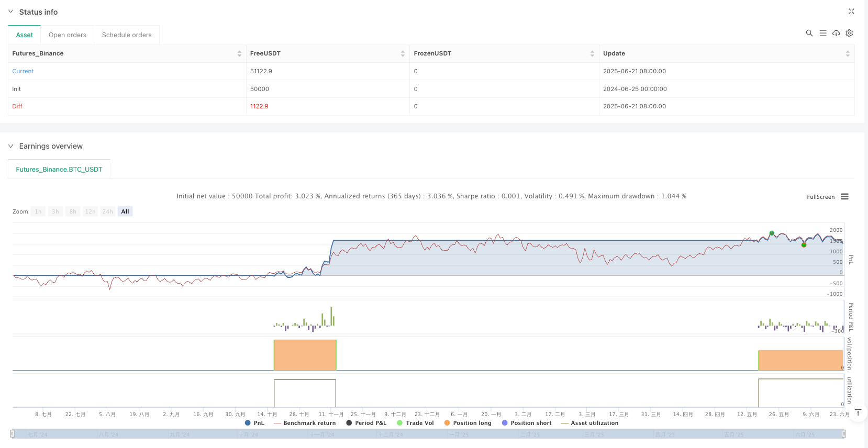Toggle the Position long legend item
This screenshot has height=448, width=868.
pos(468,423)
